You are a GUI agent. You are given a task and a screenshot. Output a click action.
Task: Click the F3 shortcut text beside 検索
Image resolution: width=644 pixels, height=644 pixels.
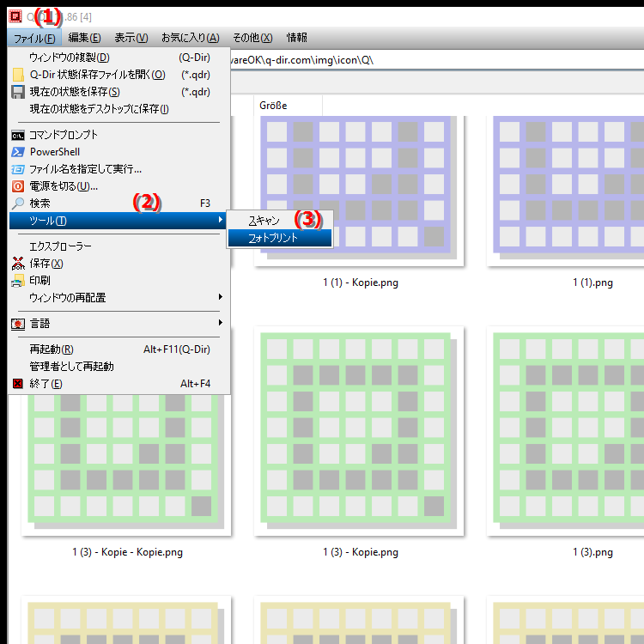(205, 204)
